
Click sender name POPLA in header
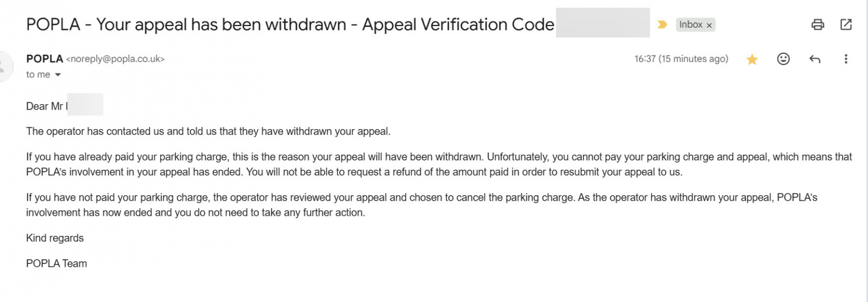[x=44, y=59]
